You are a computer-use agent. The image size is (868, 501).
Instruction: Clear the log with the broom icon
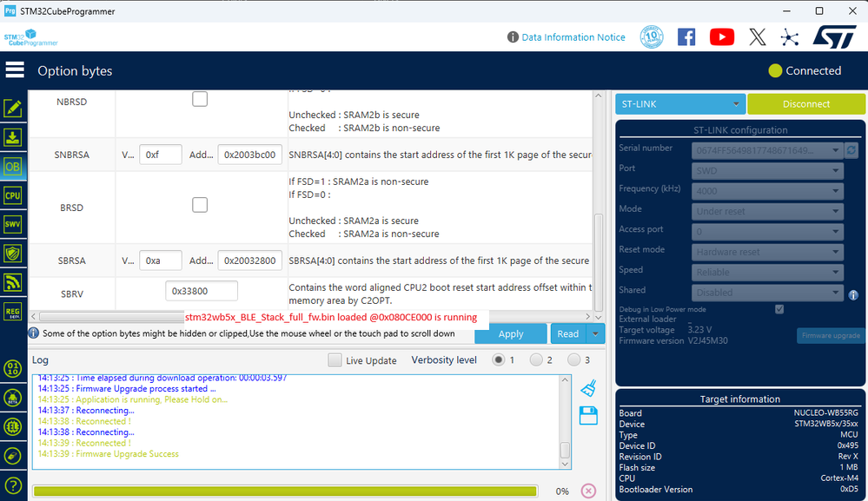588,388
